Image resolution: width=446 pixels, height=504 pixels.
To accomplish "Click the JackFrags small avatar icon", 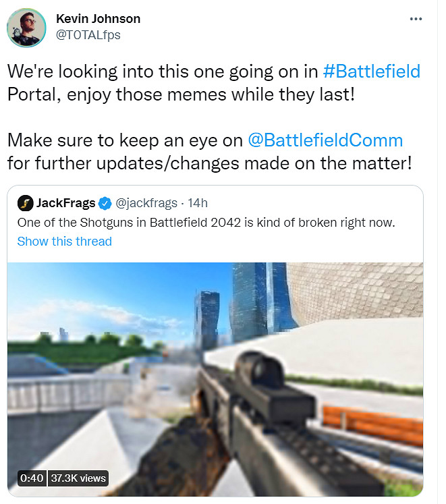I will click(x=26, y=203).
